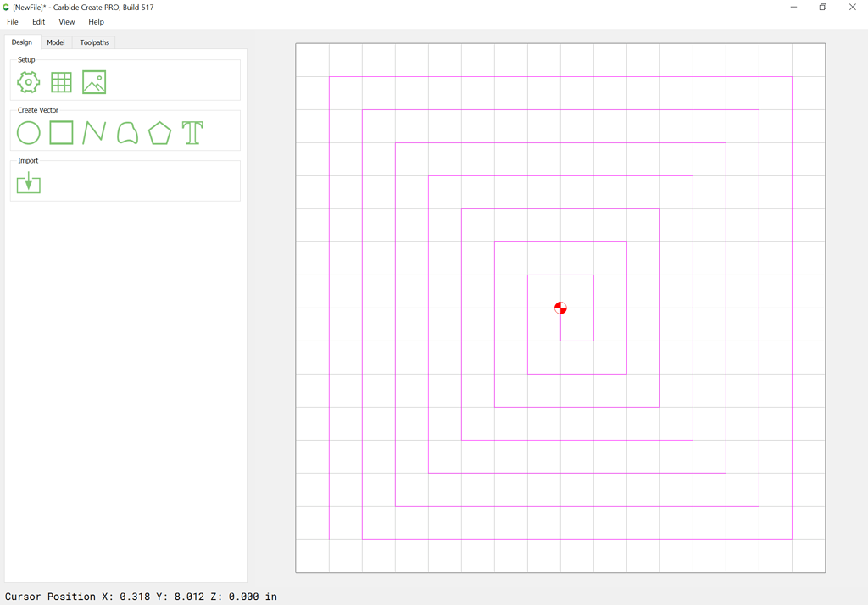
Task: Switch to the Model tab
Action: click(56, 42)
